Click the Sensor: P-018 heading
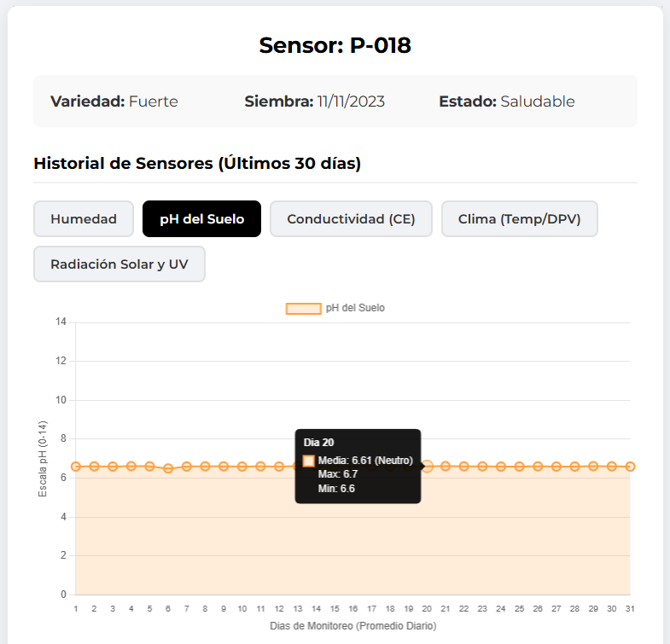The width and height of the screenshot is (670, 644). coord(335,45)
